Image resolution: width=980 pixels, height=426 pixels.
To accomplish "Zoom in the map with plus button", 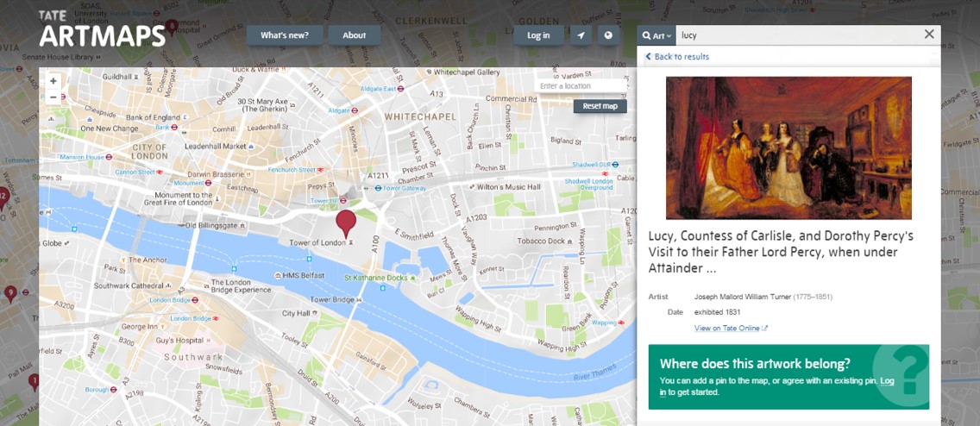I will [x=53, y=81].
